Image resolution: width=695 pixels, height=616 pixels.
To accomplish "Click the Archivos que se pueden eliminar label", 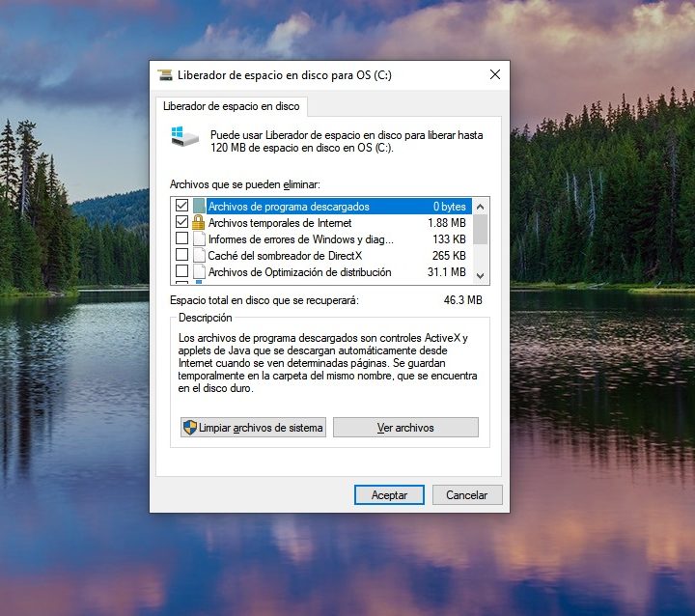I will pyautogui.click(x=244, y=184).
